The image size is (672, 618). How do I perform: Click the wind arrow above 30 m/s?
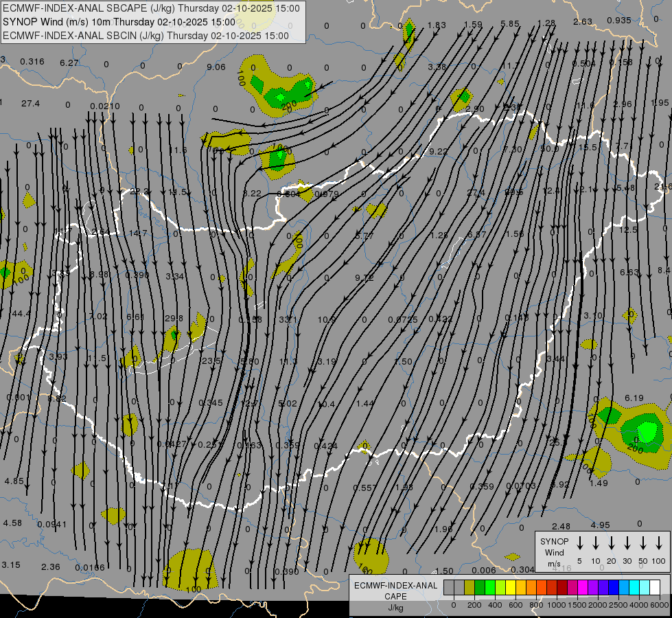627,543
